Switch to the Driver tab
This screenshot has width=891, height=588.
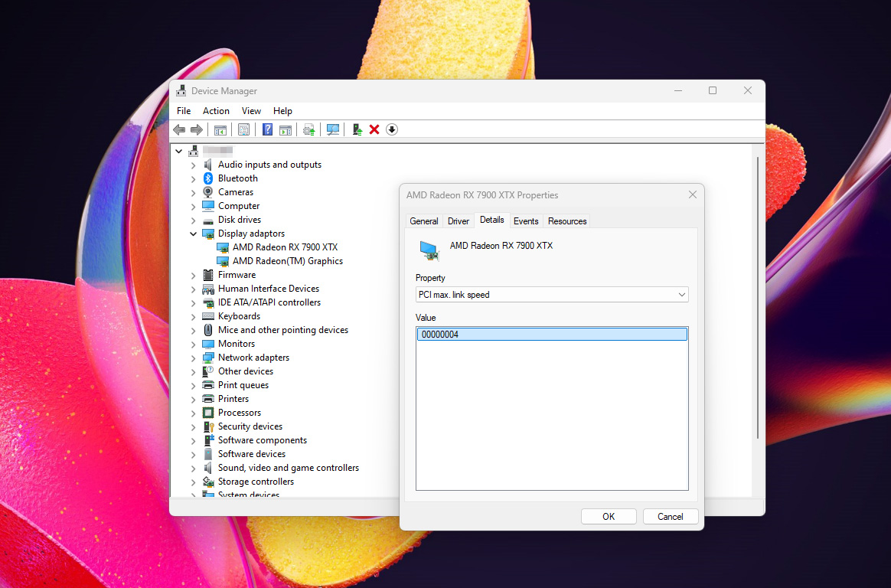pyautogui.click(x=459, y=221)
